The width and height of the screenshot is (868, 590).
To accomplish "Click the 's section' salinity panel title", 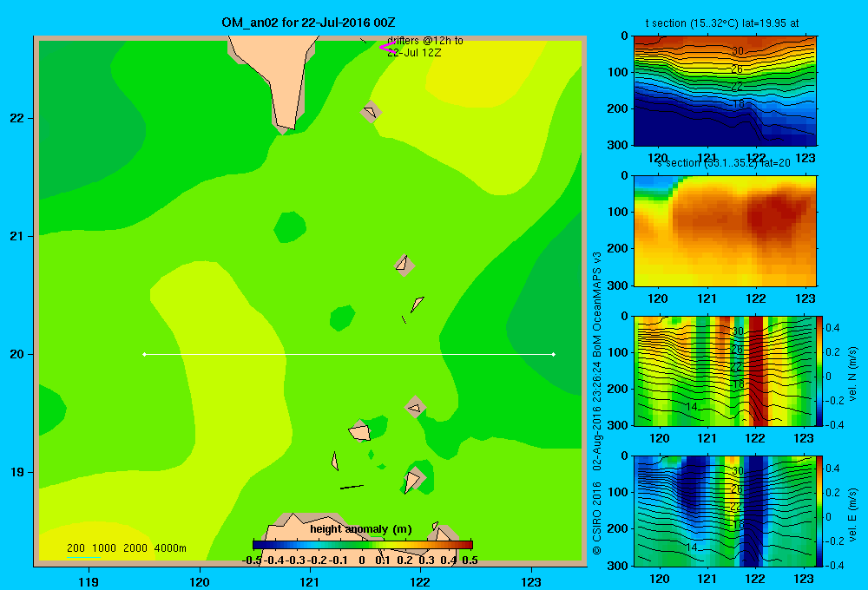I will point(723,163).
